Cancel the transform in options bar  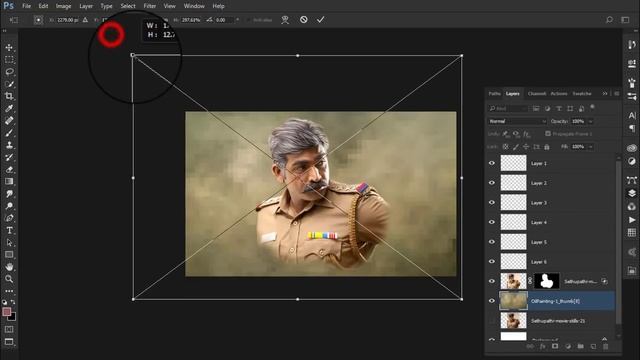(304, 20)
